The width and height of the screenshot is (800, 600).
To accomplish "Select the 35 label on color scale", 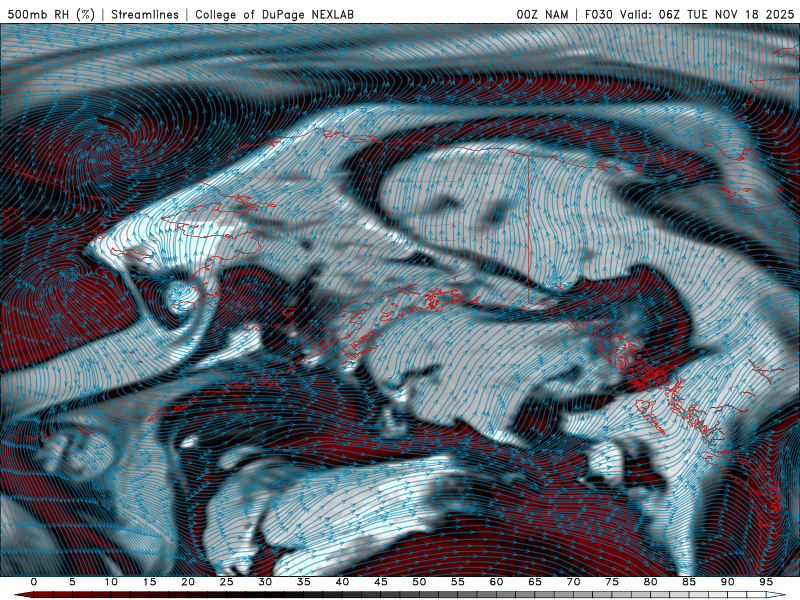I will click(304, 582).
